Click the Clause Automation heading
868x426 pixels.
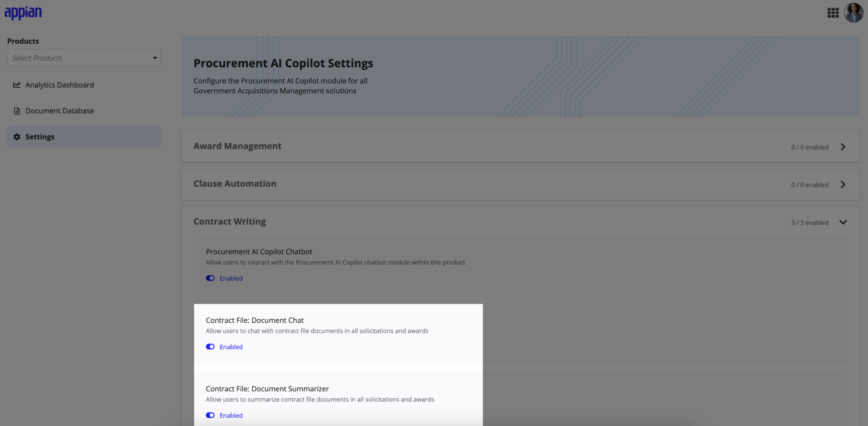coord(235,184)
